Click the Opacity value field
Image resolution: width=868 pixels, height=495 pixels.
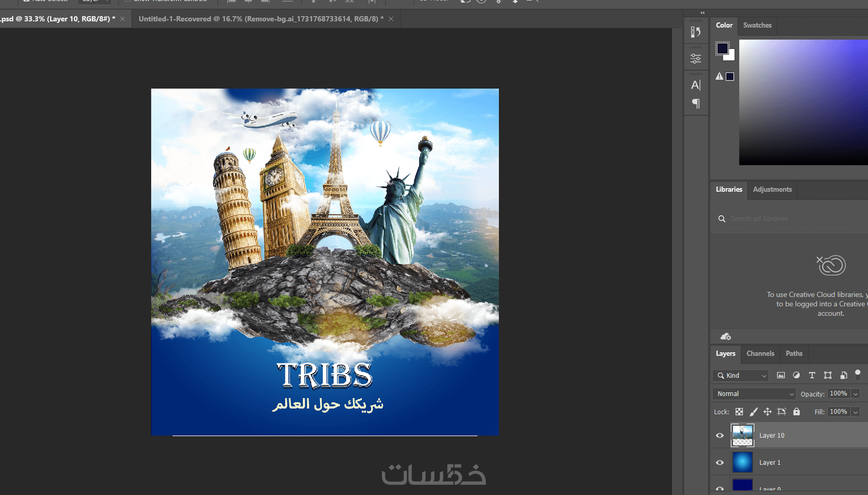point(838,394)
